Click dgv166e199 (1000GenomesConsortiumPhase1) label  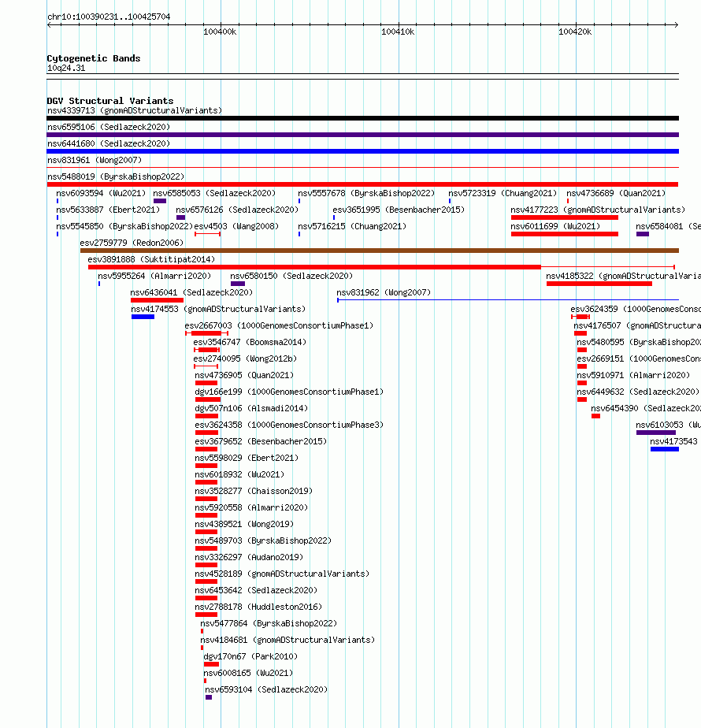(x=289, y=392)
